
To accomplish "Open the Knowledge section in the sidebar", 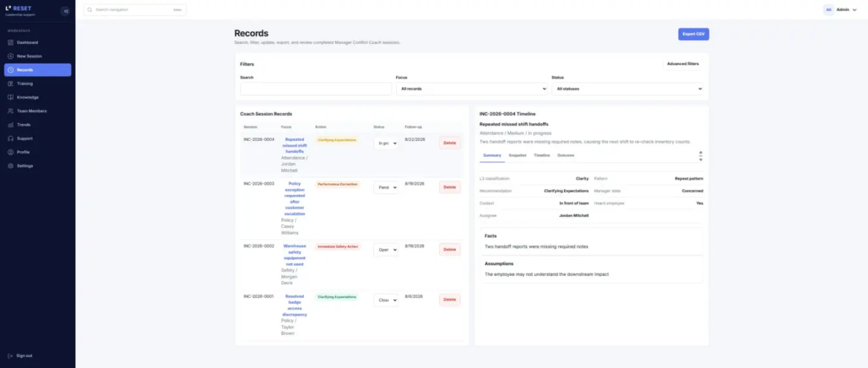I will [x=37, y=98].
